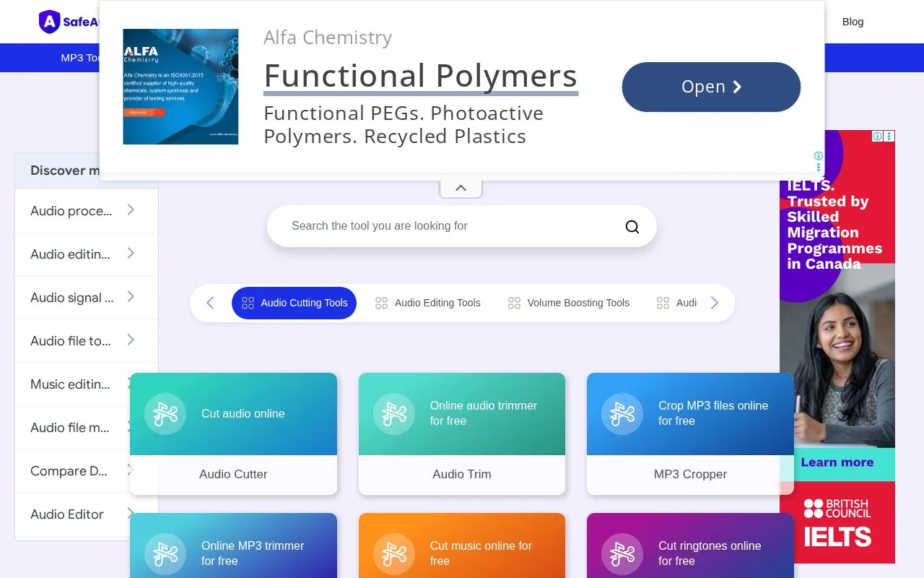The image size is (924, 578).
Task: Click the Discover sidebar heading
Action: pos(65,171)
